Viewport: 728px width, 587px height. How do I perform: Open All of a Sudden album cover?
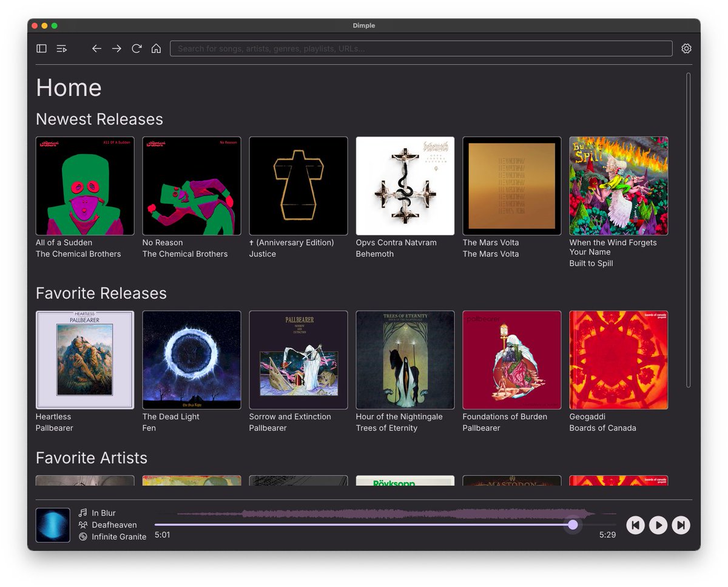85,186
